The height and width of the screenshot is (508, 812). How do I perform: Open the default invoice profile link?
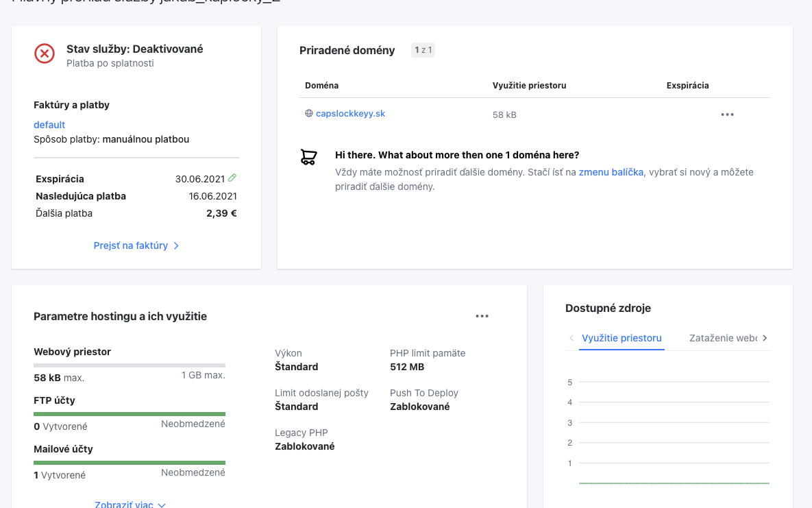pyautogui.click(x=49, y=125)
